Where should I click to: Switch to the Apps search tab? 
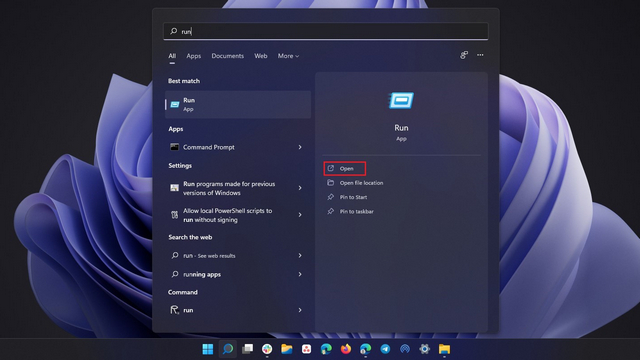pyautogui.click(x=193, y=56)
